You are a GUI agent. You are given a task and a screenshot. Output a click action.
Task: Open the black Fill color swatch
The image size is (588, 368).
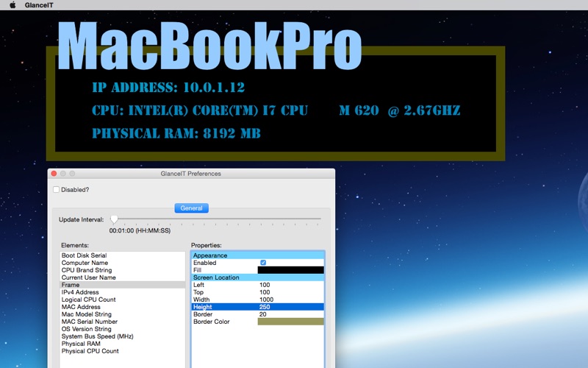[x=290, y=270]
